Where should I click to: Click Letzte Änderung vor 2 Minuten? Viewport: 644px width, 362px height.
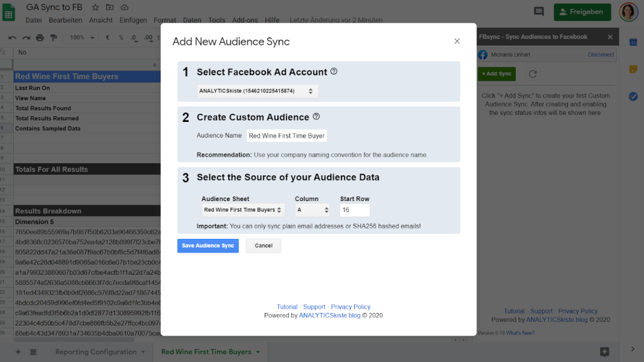(x=336, y=20)
